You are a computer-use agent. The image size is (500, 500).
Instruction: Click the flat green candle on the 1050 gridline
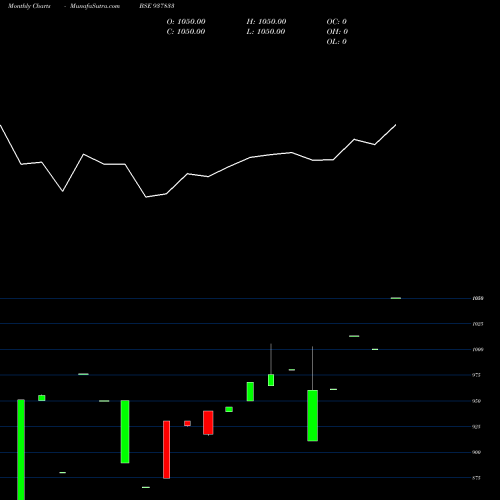pos(396,298)
